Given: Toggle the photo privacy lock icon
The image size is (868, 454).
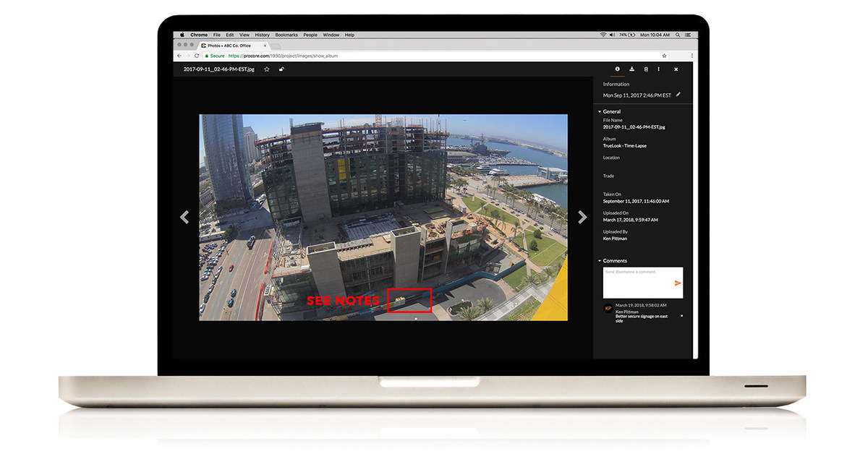Looking at the screenshot, I should (282, 69).
